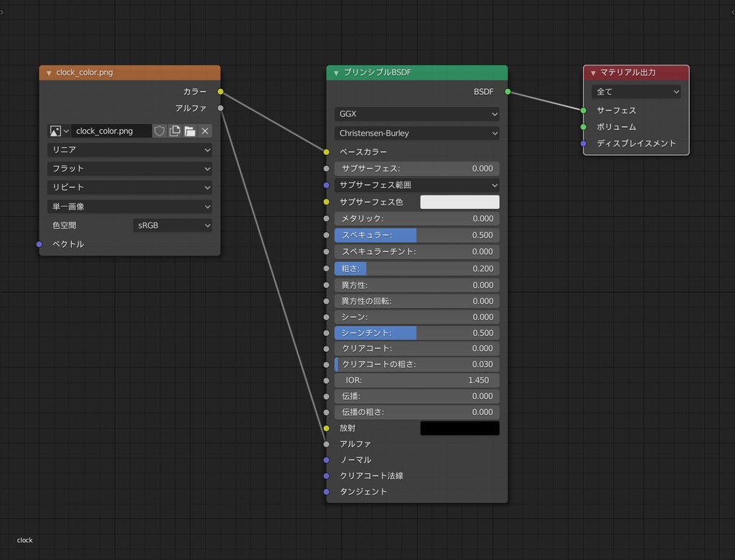Select the clock_color.png node title bar

pos(130,73)
